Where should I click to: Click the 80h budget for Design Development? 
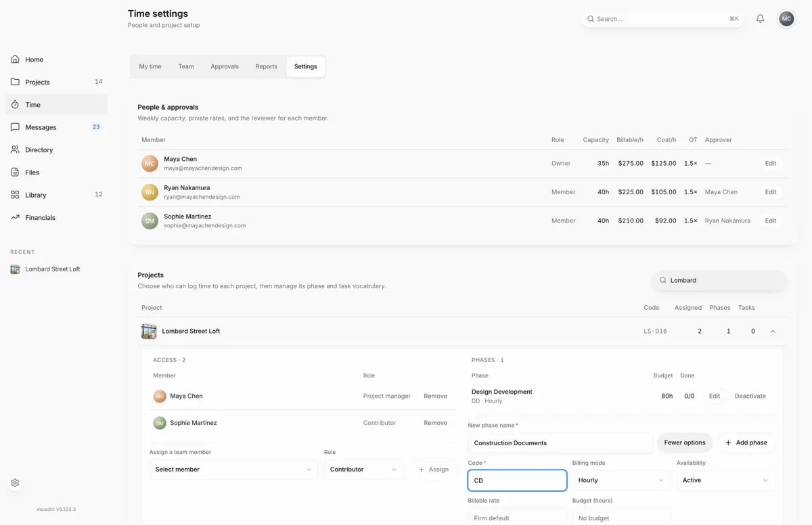click(667, 396)
